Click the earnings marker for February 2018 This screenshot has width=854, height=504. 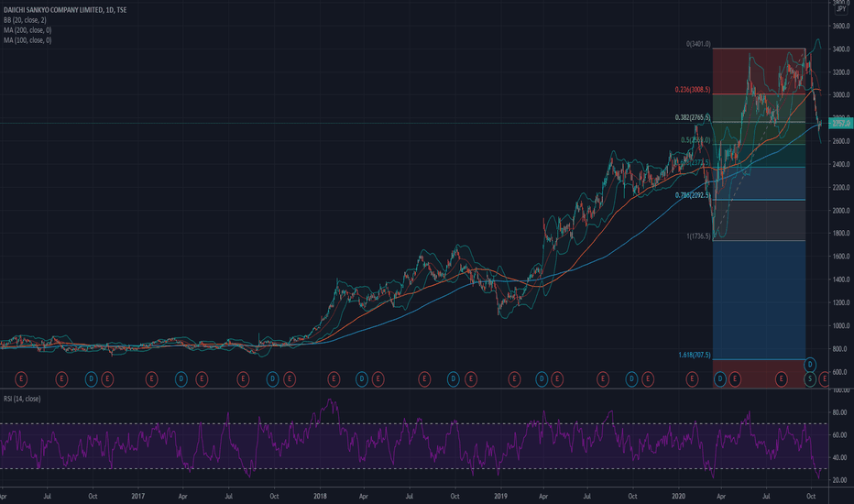pos(334,378)
